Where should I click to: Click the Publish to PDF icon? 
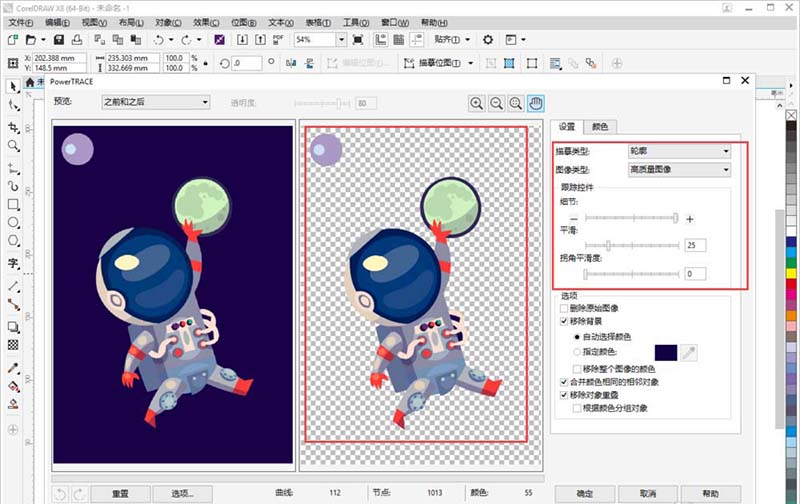[x=278, y=39]
